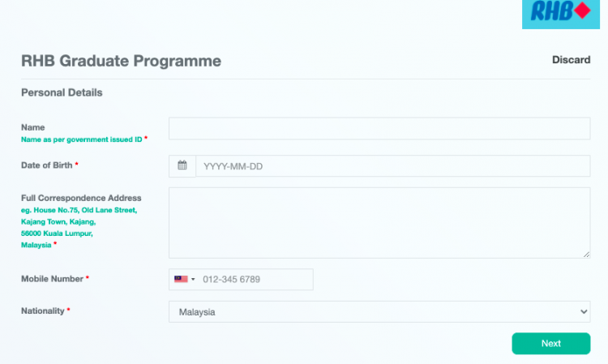Open the Nationality dropdown showing Malaysia

click(379, 311)
